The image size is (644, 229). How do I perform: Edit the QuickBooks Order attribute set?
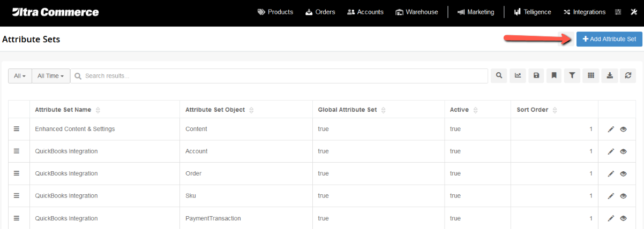pos(611,174)
